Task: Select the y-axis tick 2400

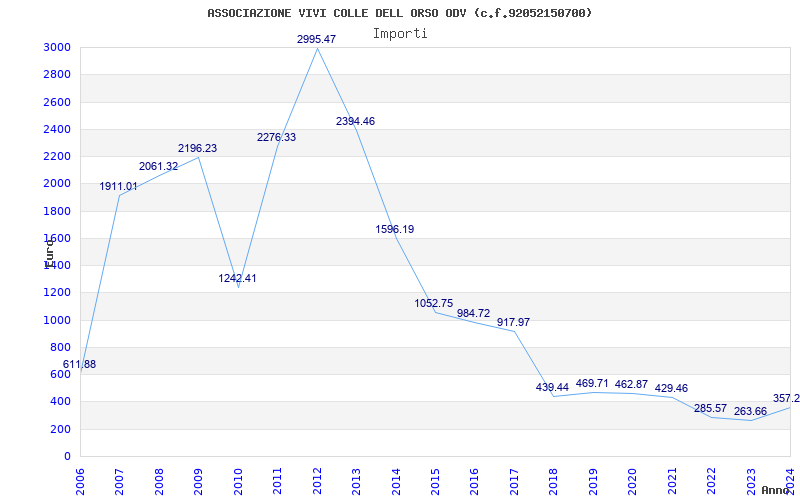Action: point(57,129)
